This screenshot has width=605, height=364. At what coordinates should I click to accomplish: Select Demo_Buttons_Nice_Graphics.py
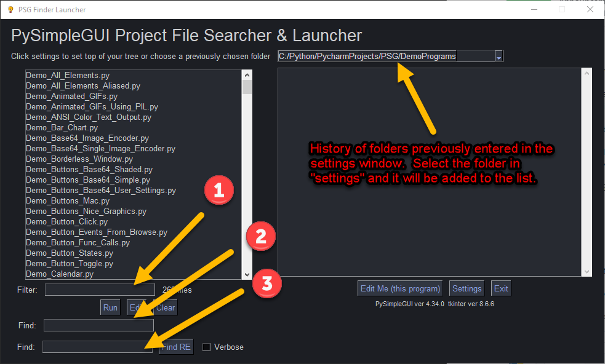pyautogui.click(x=86, y=210)
